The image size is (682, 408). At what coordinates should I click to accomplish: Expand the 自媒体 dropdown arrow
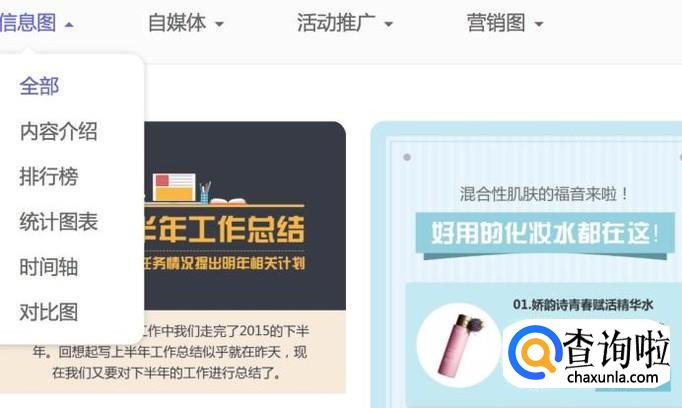[x=219, y=24]
